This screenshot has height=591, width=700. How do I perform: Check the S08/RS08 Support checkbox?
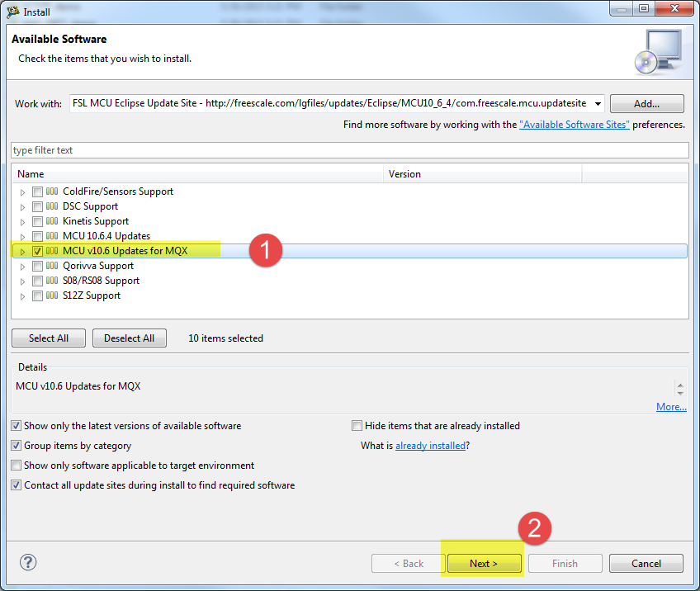pos(37,281)
